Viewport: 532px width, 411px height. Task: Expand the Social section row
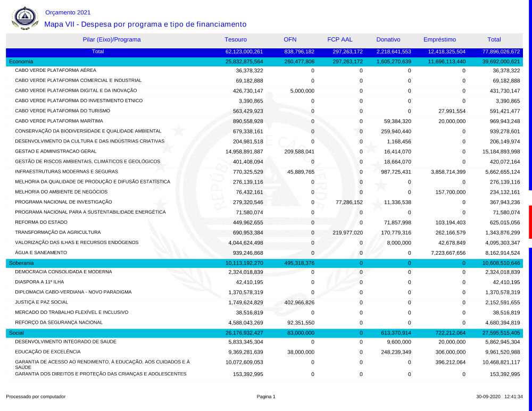coord(17,333)
